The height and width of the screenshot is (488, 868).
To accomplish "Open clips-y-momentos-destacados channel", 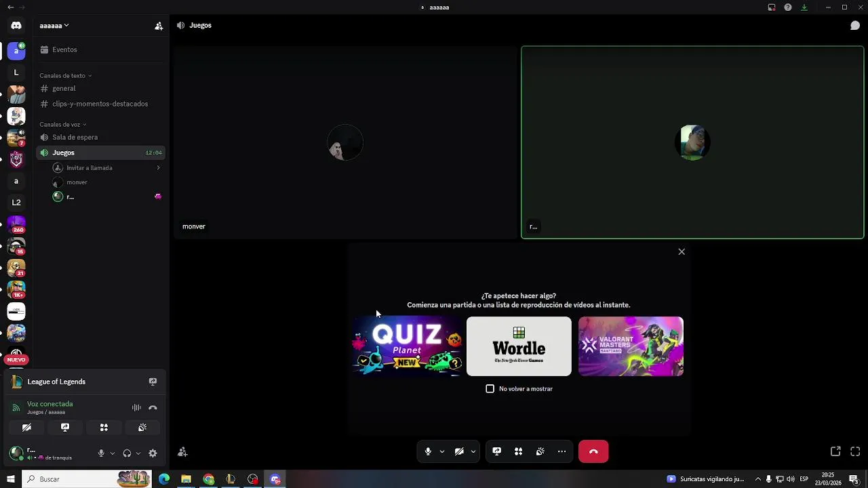I will (x=100, y=104).
